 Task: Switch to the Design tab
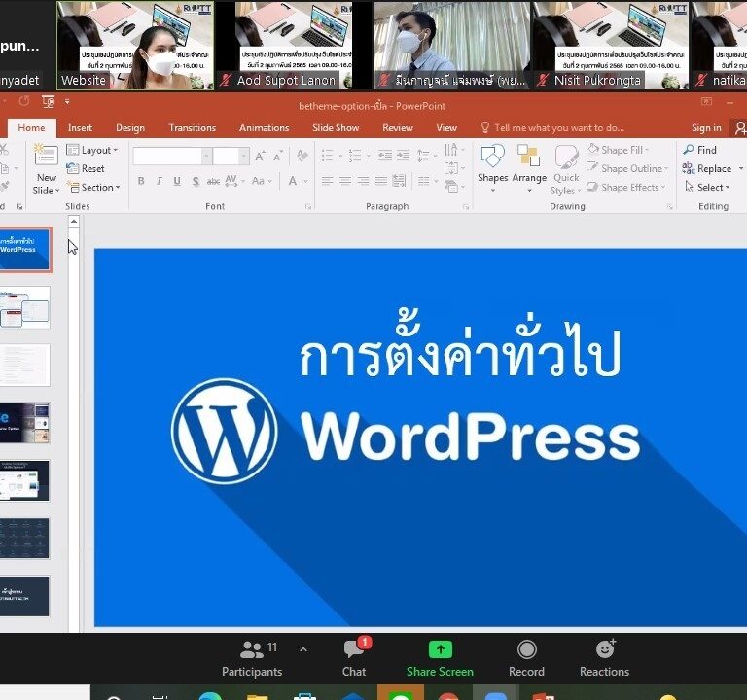tap(130, 128)
